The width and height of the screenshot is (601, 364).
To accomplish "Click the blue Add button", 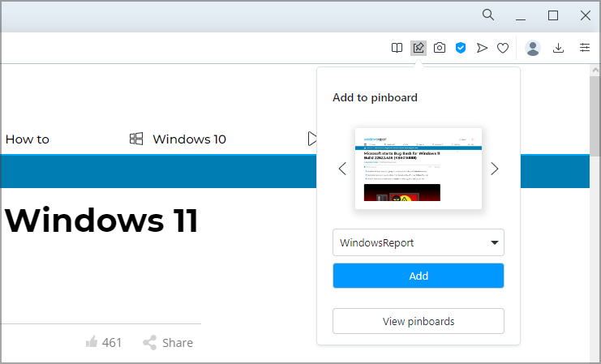I will [419, 276].
